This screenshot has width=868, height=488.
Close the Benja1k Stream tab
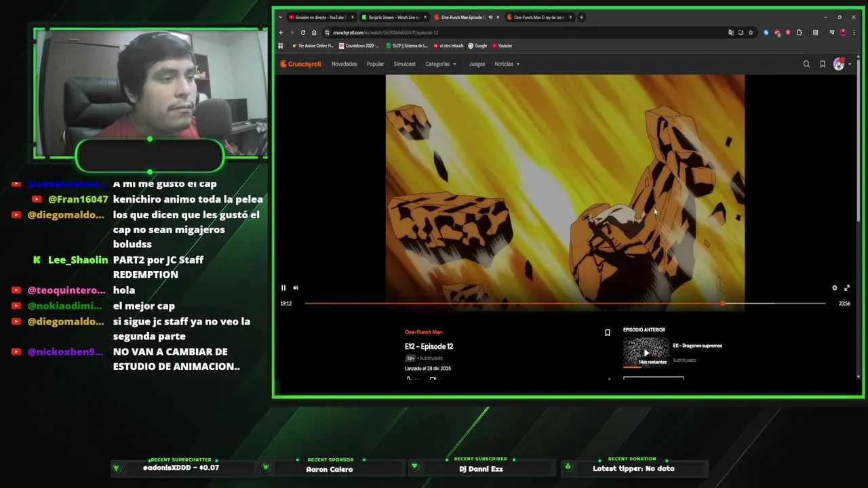tap(426, 18)
